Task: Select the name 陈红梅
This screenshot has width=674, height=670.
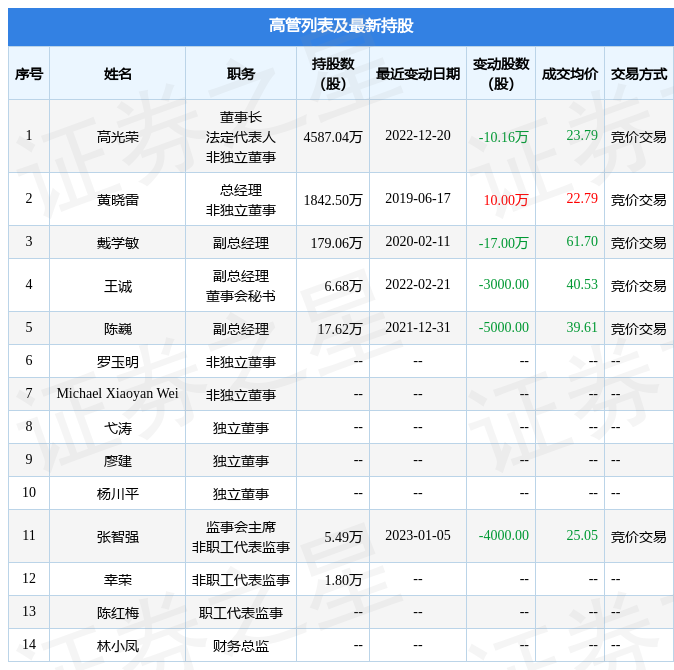Action: click(117, 613)
